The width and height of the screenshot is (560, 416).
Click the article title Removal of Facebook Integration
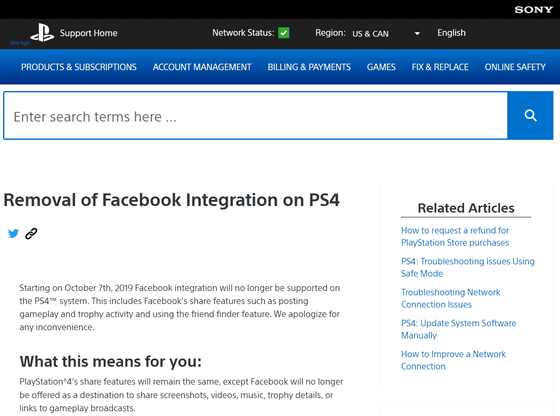(171, 200)
